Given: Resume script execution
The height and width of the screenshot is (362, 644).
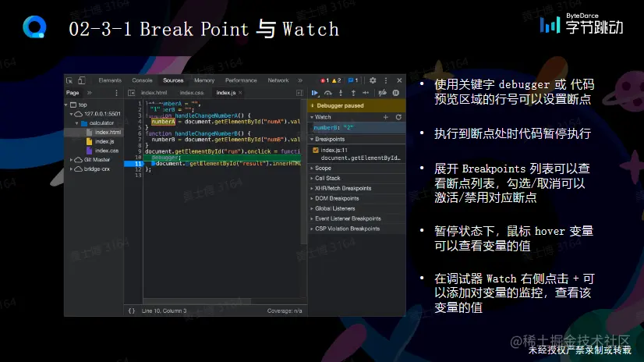Looking at the screenshot, I should pos(315,93).
